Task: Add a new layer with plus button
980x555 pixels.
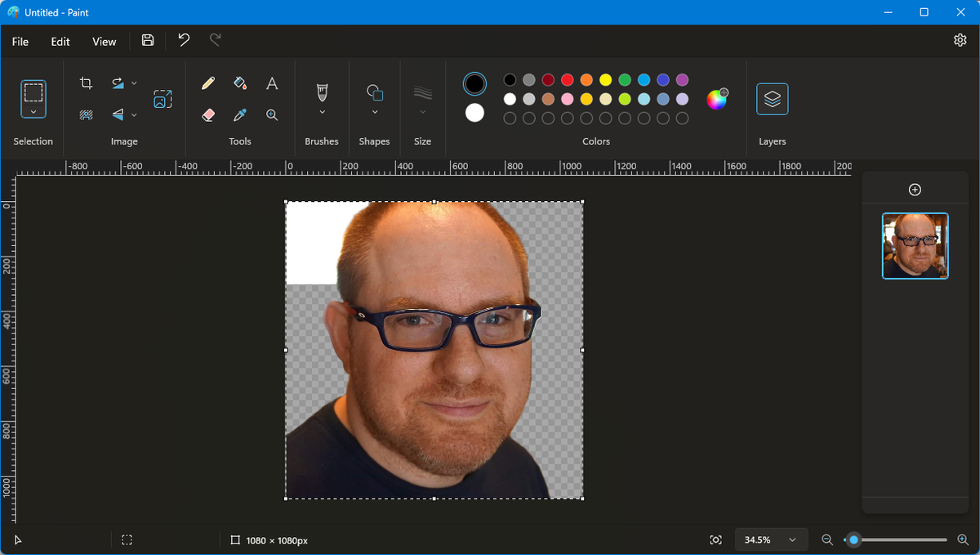Action: pos(915,189)
